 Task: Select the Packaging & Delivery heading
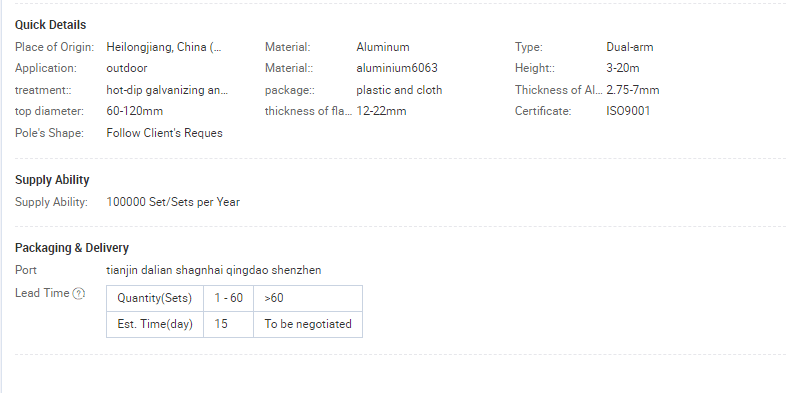(71, 248)
